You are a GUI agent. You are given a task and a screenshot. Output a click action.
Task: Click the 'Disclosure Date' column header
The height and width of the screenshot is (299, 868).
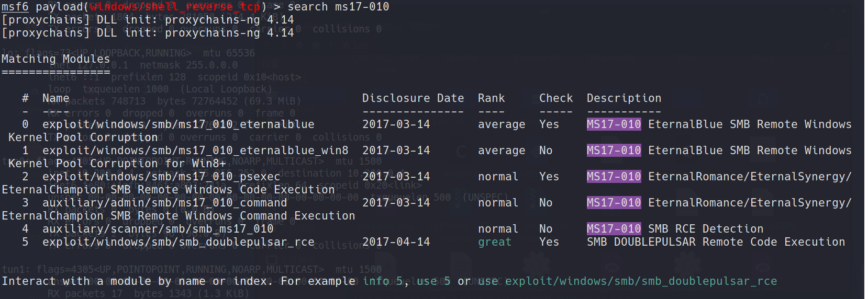[x=413, y=98]
